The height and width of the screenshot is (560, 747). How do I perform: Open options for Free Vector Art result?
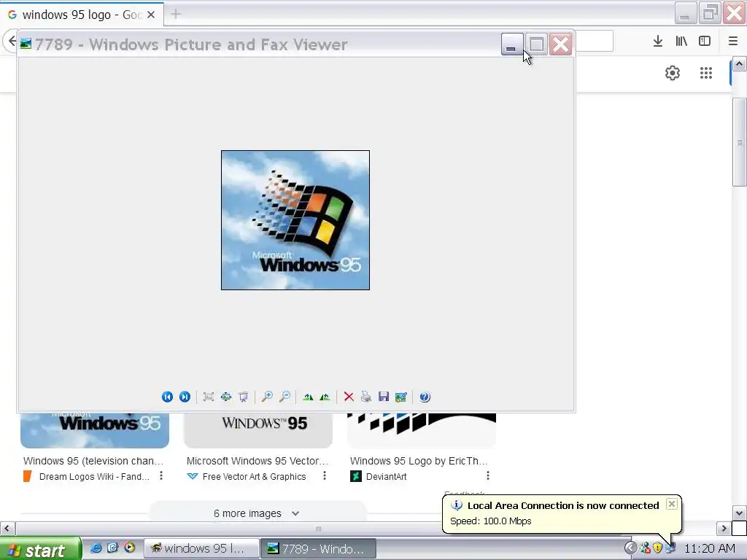[x=325, y=475]
